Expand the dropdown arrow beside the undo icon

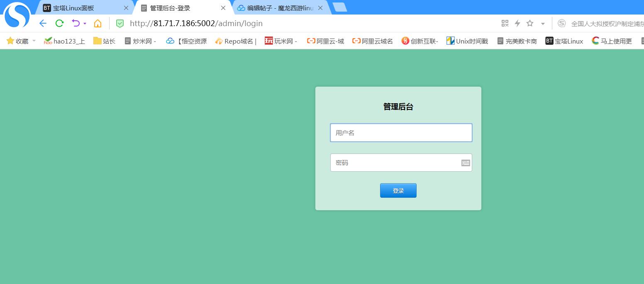point(85,24)
